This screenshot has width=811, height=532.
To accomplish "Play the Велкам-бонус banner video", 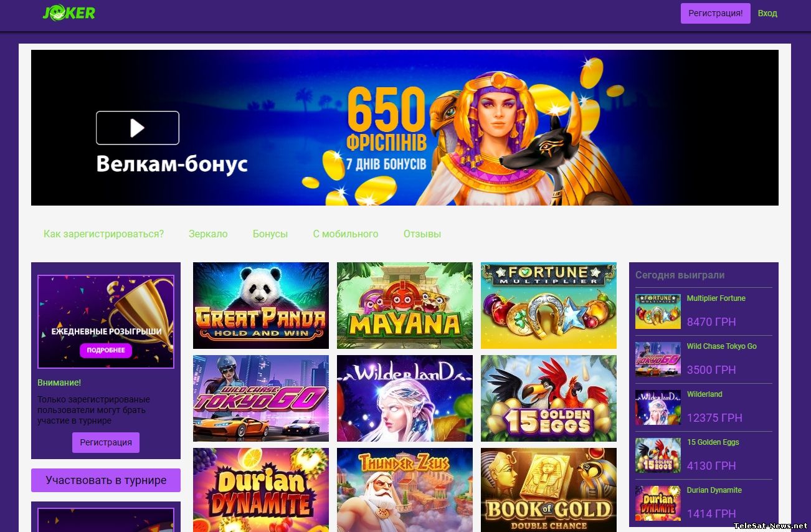I will [x=138, y=128].
